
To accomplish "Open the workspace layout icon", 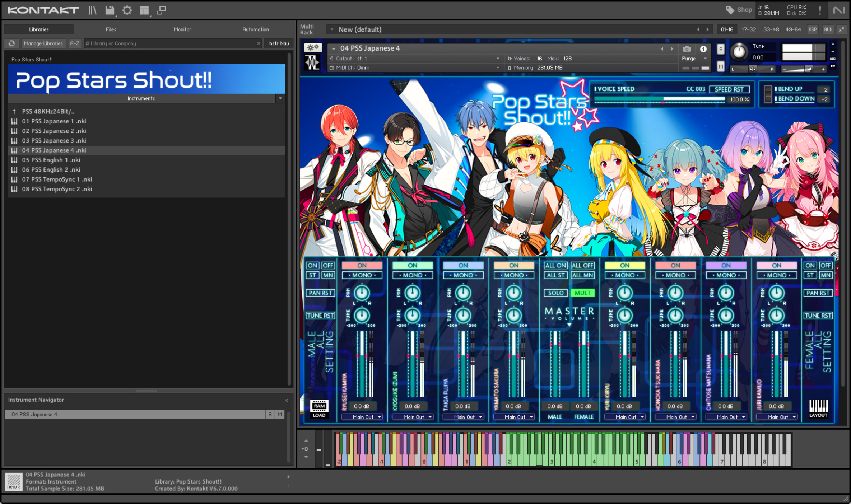I will point(144,10).
